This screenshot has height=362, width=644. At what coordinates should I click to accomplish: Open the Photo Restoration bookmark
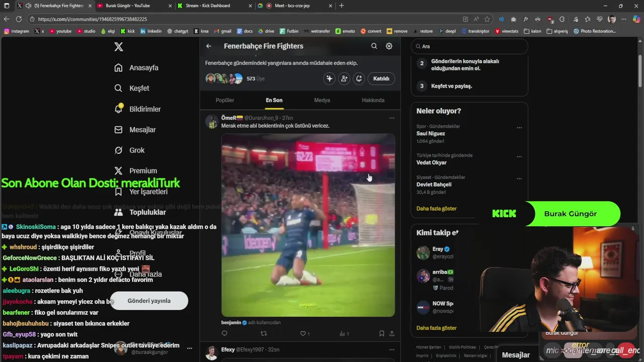[595, 31]
